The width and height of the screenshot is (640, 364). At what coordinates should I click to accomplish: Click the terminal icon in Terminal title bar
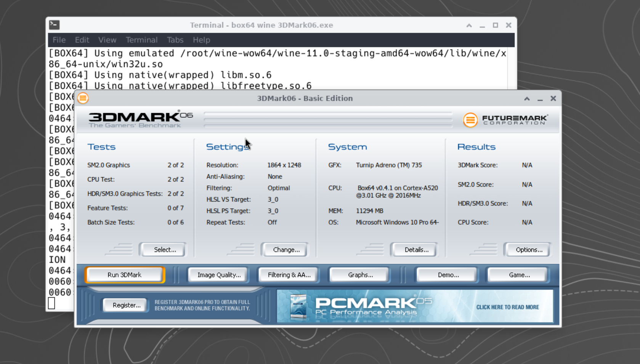[54, 25]
